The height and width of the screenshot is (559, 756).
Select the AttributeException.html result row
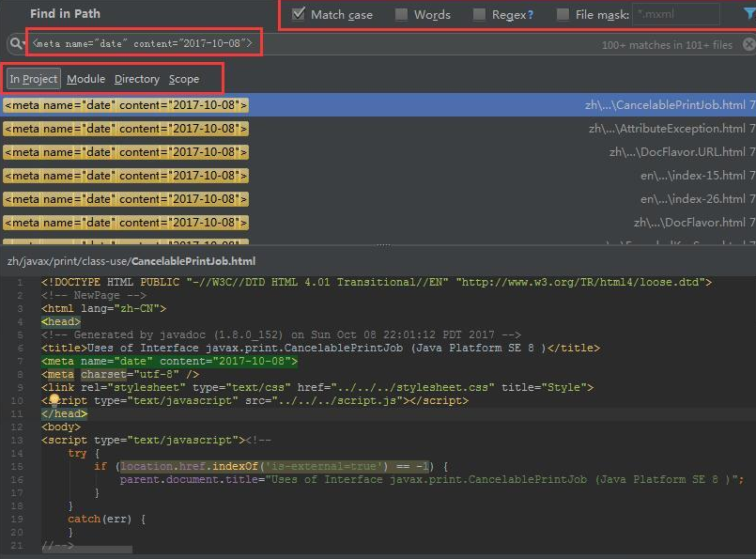(x=378, y=129)
